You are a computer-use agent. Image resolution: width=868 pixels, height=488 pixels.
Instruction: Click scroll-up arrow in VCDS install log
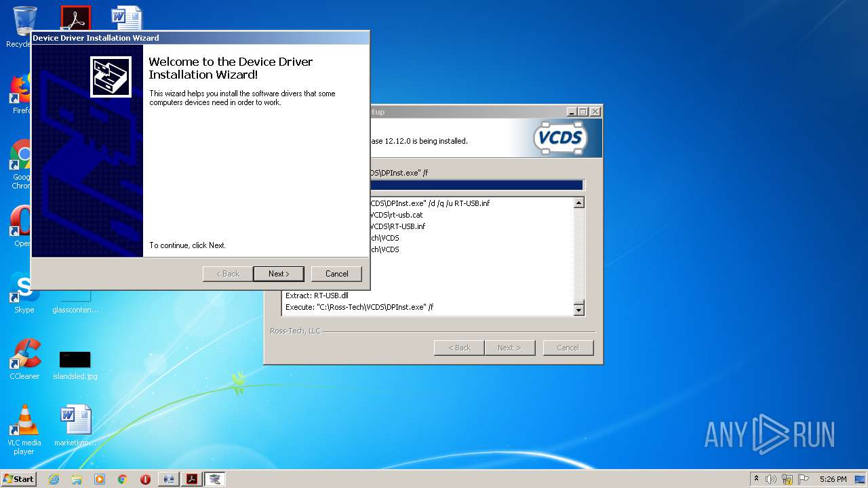[x=578, y=203]
